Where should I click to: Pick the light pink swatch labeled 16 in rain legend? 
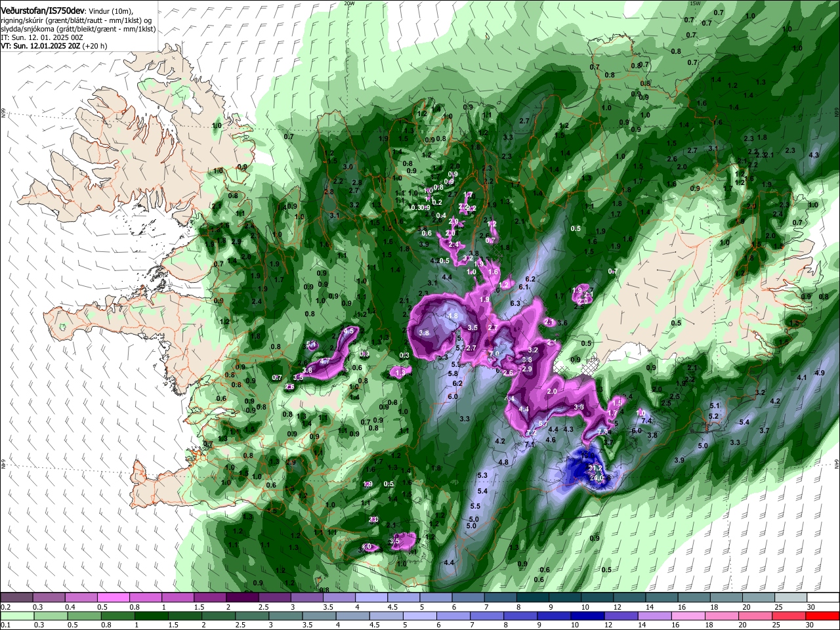(x=688, y=616)
